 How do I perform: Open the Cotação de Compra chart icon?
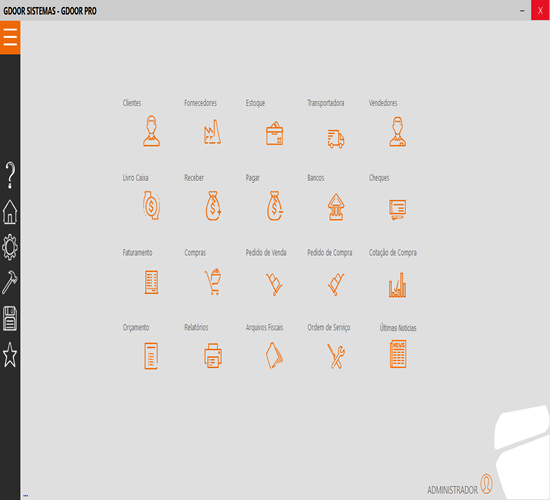(x=397, y=285)
